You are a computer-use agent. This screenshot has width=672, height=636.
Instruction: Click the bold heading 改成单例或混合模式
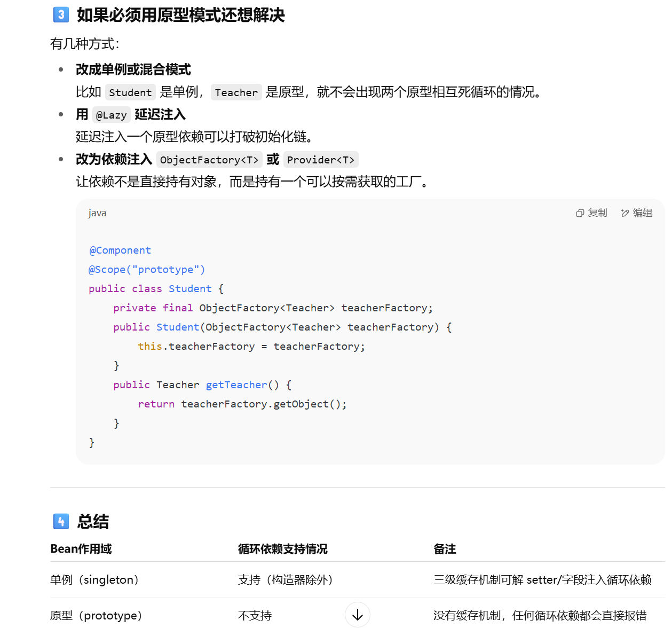[133, 69]
